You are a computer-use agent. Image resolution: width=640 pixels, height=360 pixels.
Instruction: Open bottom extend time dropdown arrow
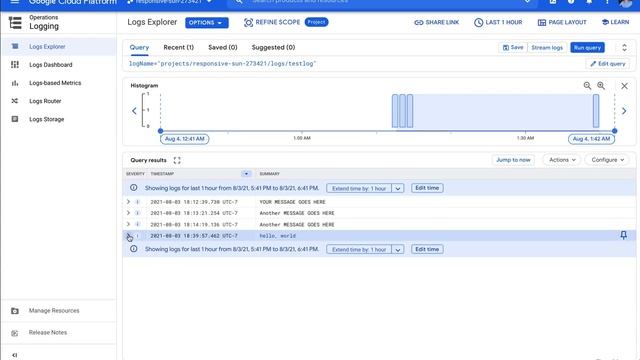tap(398, 249)
